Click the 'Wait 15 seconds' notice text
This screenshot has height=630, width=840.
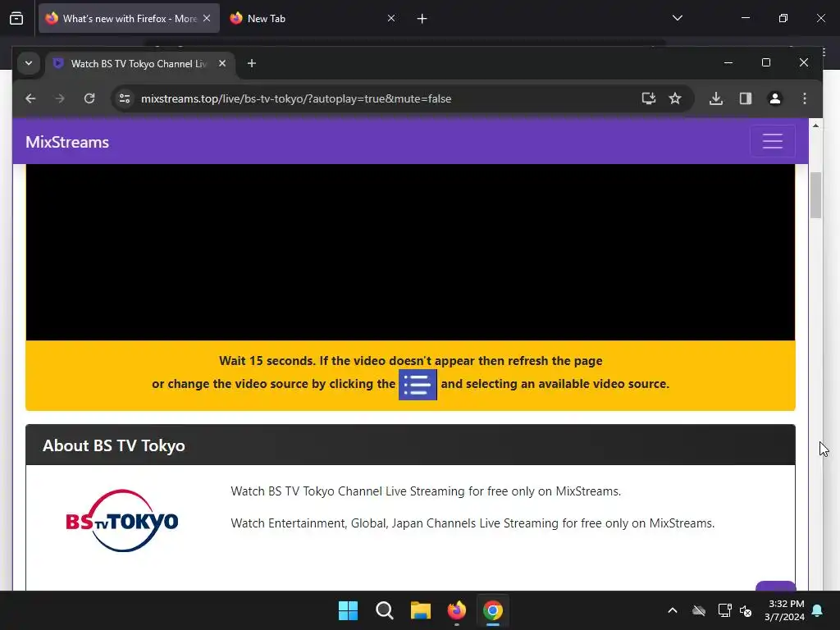410,361
